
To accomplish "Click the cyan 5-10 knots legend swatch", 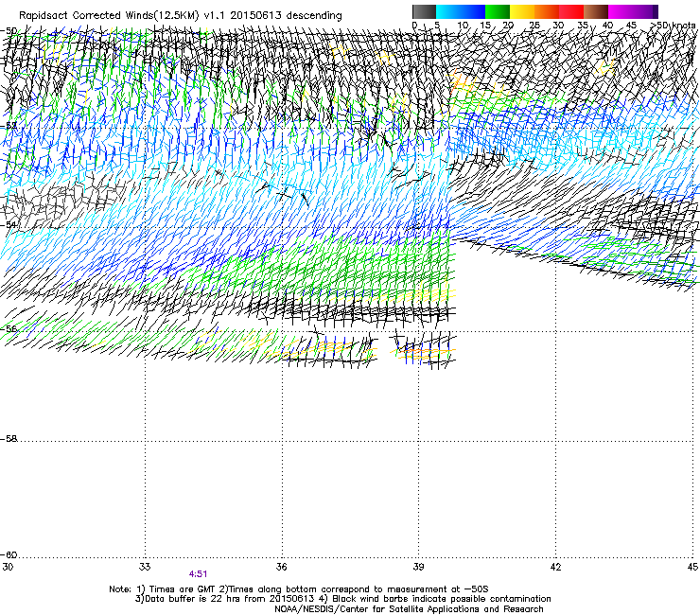I will (x=448, y=11).
